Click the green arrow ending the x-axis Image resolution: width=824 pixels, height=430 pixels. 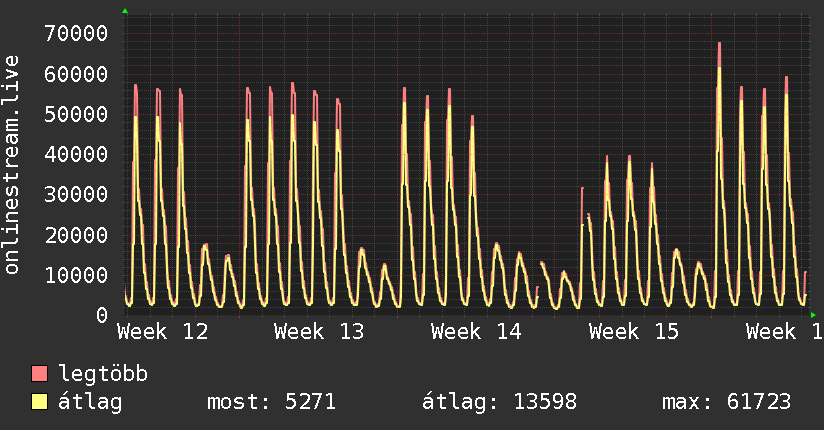[x=813, y=315]
